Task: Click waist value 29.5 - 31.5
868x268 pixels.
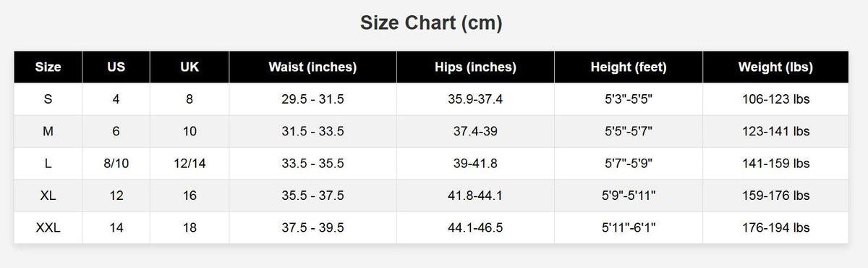Action: (312, 99)
